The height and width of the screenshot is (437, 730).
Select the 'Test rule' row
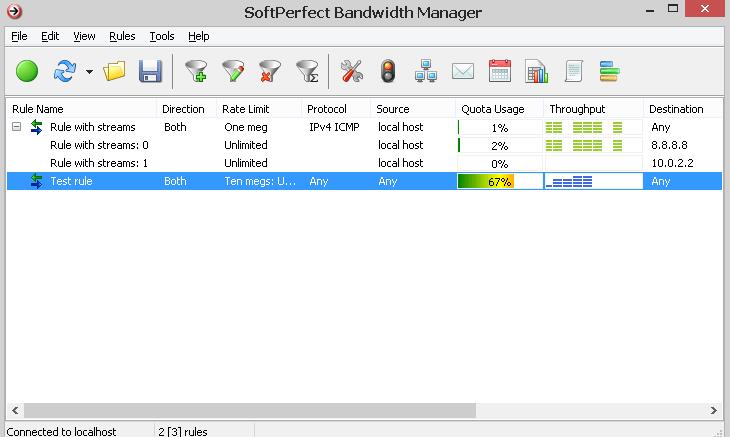365,181
